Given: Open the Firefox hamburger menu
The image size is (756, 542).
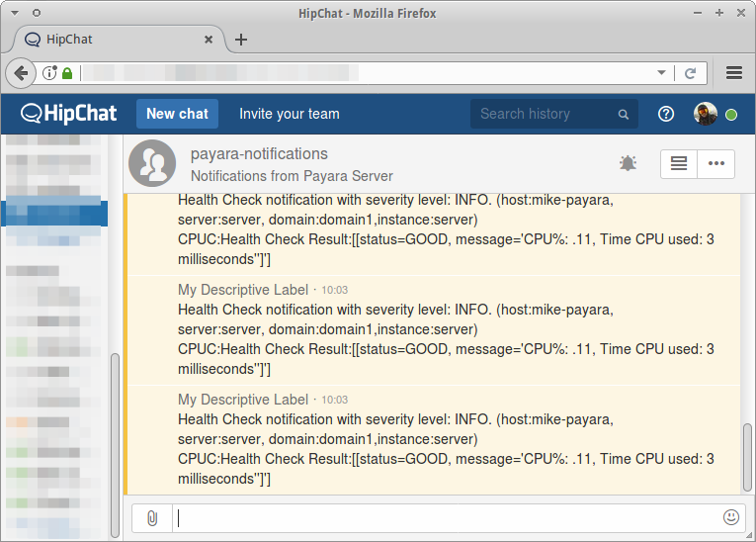Looking at the screenshot, I should pyautogui.click(x=734, y=73).
